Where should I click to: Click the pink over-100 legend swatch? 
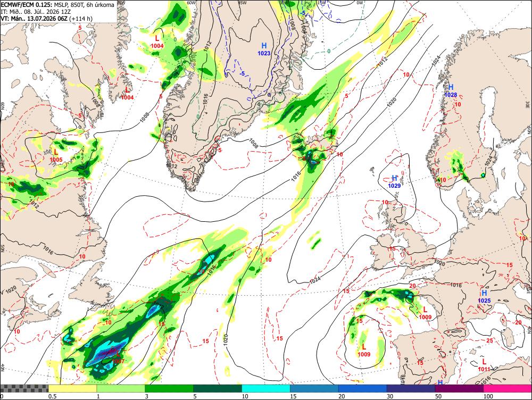pyautogui.click(x=508, y=388)
